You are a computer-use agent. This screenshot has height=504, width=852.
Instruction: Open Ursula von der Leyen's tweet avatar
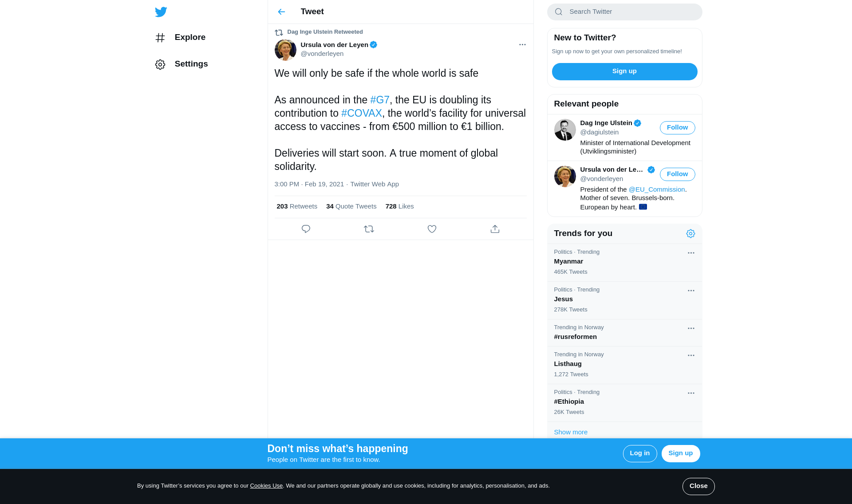tap(285, 50)
